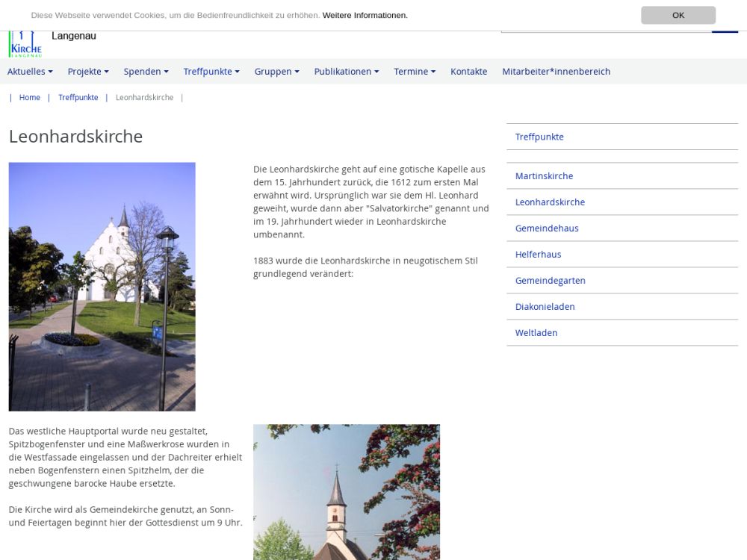Expand the Projekte dropdown menu

[88, 72]
